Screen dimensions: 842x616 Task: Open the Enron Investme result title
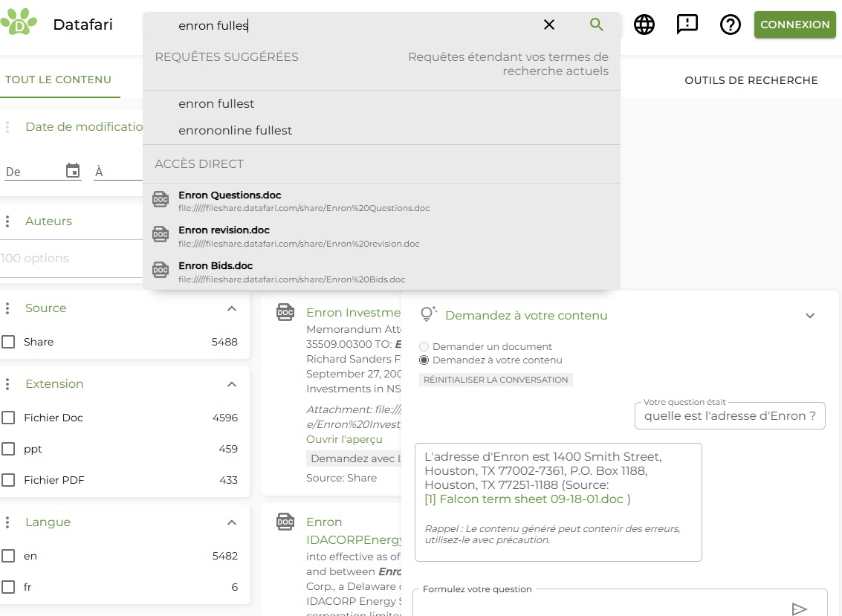point(353,313)
